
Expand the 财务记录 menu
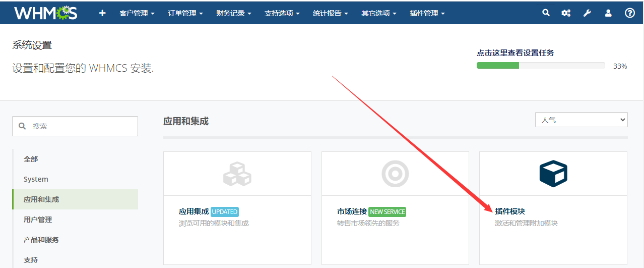(234, 13)
